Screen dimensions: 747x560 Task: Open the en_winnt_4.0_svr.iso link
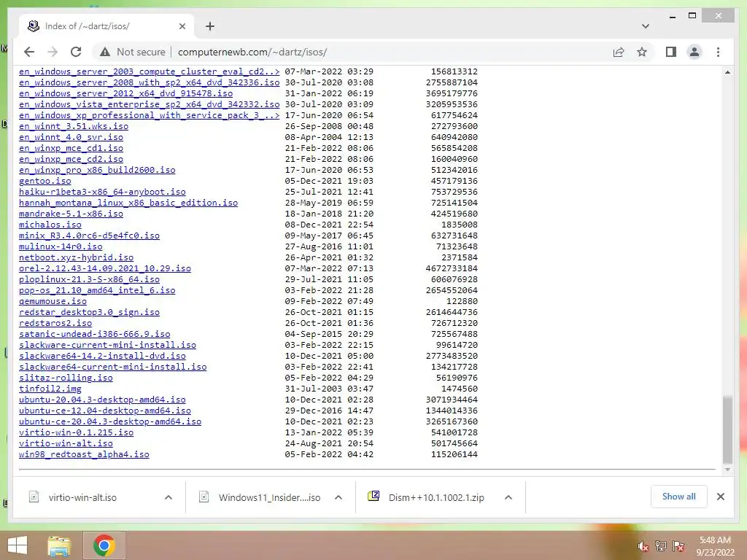[x=71, y=137]
